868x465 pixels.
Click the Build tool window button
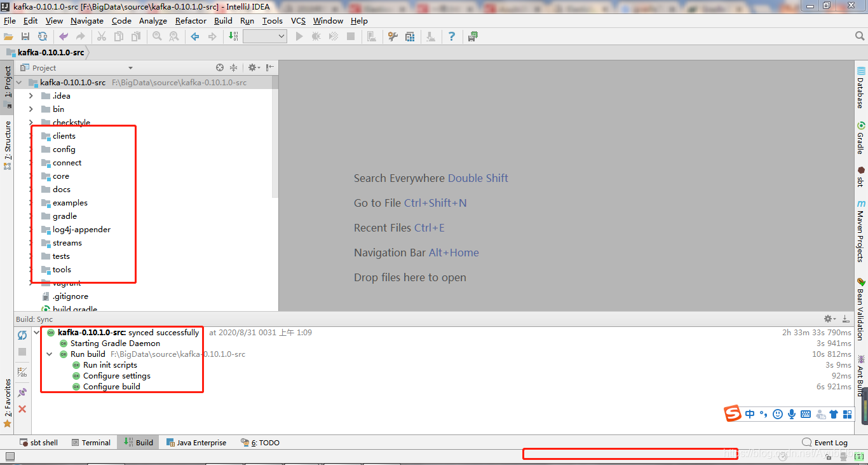(139, 443)
